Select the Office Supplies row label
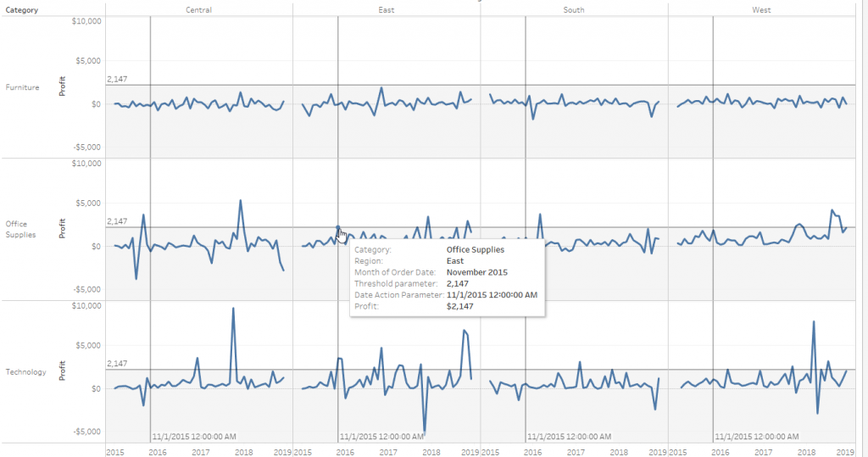This screenshot has height=457, width=868. (20, 229)
